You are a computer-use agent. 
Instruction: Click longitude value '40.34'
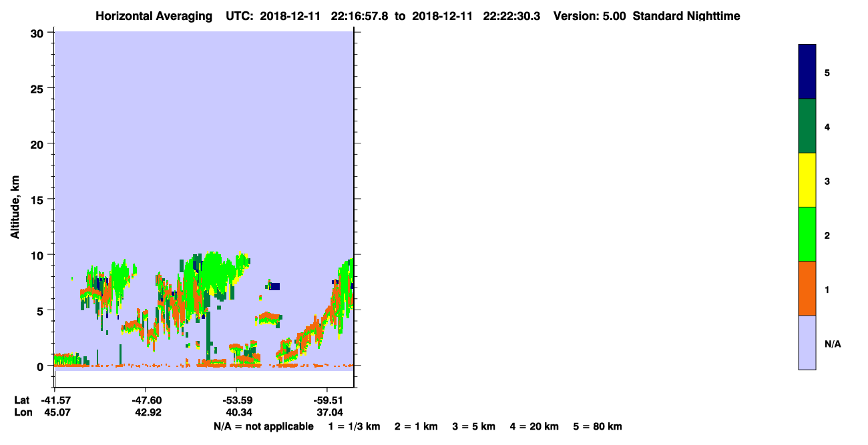[238, 413]
